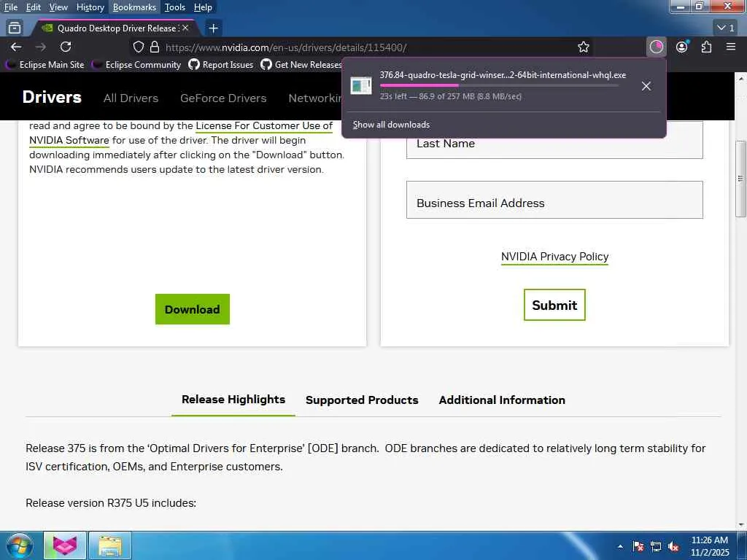
Task: Open the Windows Start menu orb
Action: (19, 545)
